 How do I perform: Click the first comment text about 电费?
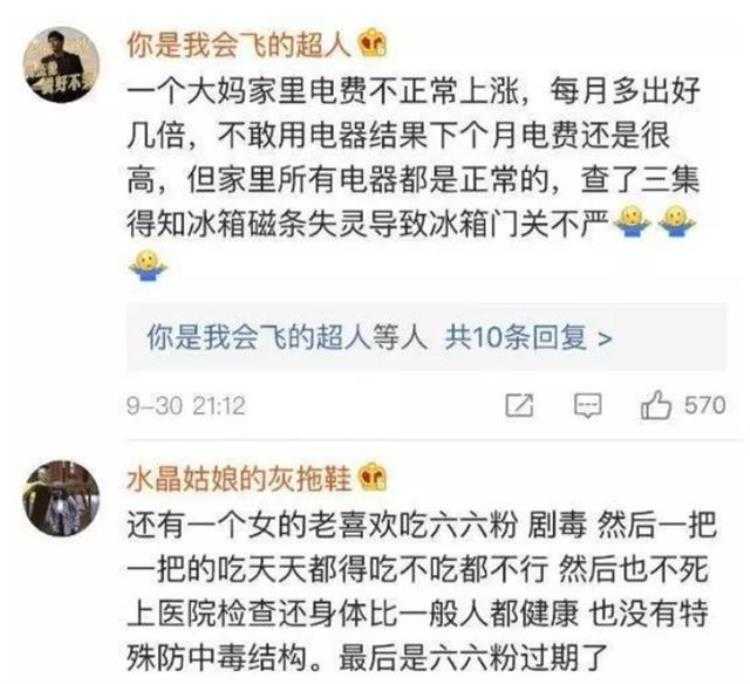(414, 157)
